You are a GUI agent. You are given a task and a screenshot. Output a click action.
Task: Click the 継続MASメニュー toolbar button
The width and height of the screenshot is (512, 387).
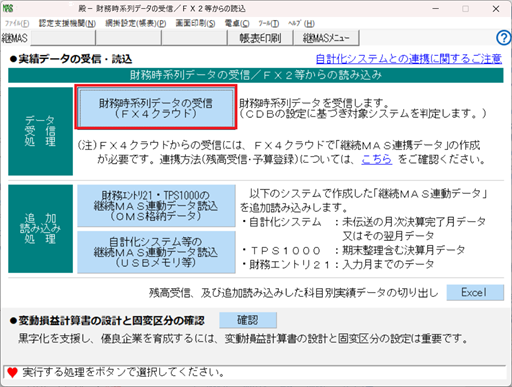pyautogui.click(x=326, y=38)
